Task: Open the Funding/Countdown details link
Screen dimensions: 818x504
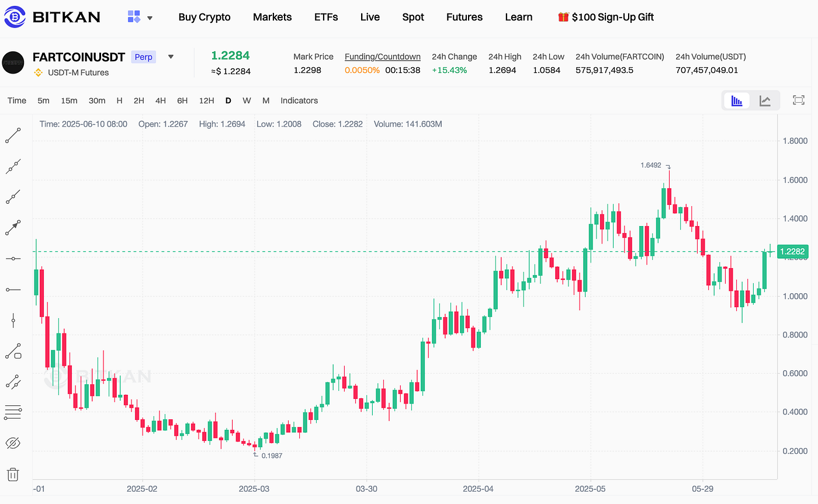Action: (x=383, y=57)
